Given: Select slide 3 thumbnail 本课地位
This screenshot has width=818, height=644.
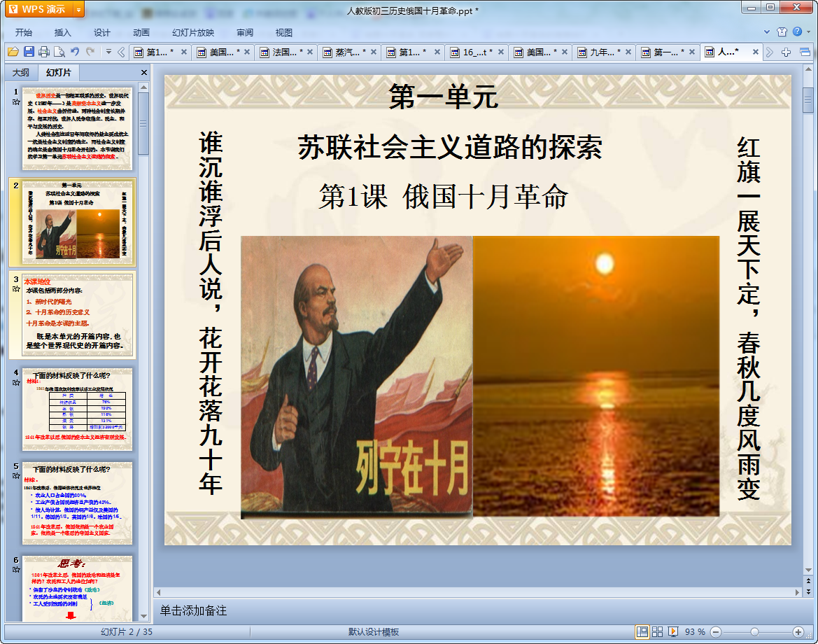Looking at the screenshot, I should 77,315.
